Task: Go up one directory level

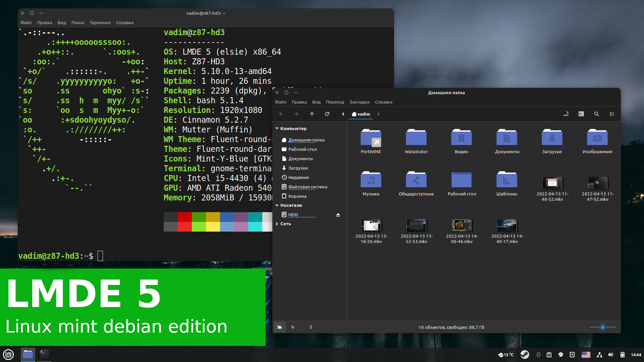Action: click(312, 114)
